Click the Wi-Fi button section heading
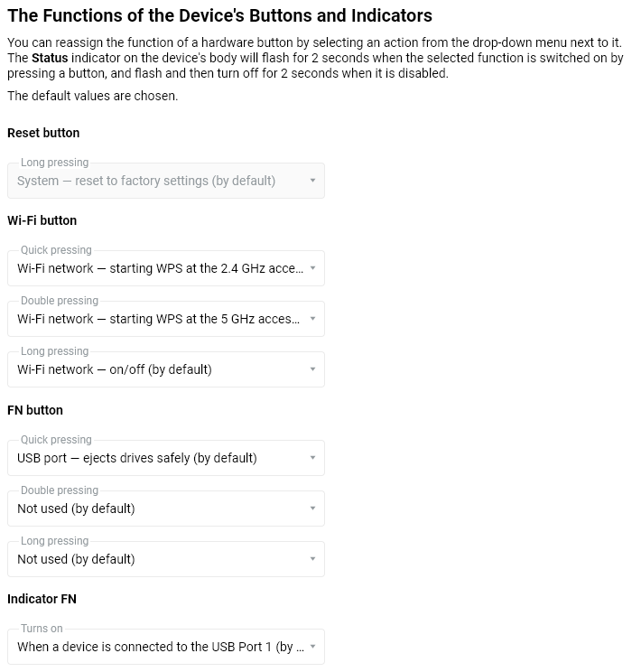Viewport: 632px width, 672px height. click(x=42, y=220)
